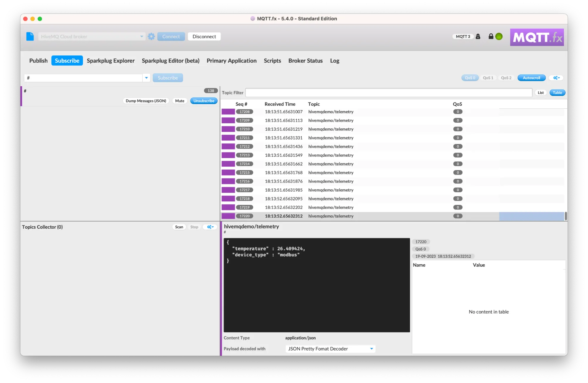Toggle Autoscroll off

coord(532,78)
